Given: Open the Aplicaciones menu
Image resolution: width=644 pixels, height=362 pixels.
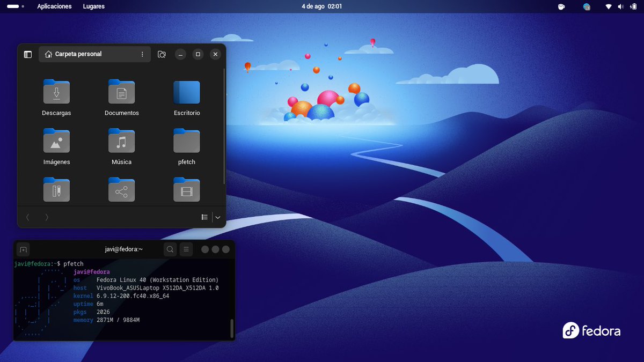Looking at the screenshot, I should click(54, 6).
